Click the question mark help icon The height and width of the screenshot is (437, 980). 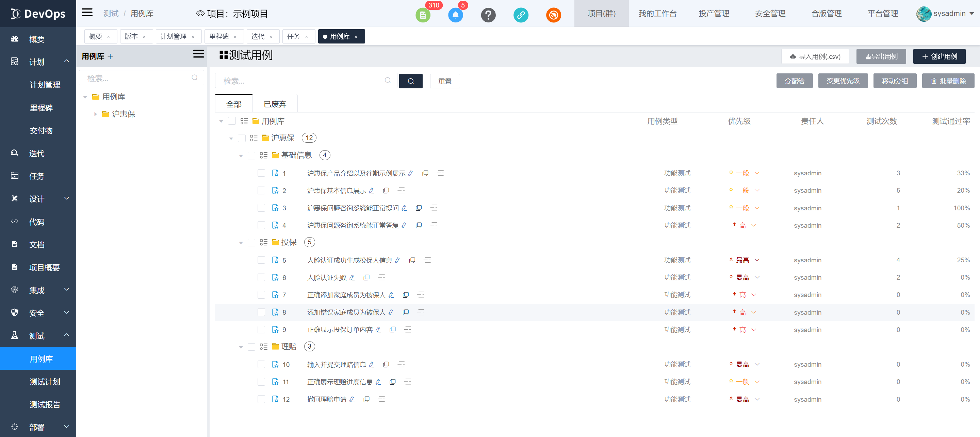(488, 15)
